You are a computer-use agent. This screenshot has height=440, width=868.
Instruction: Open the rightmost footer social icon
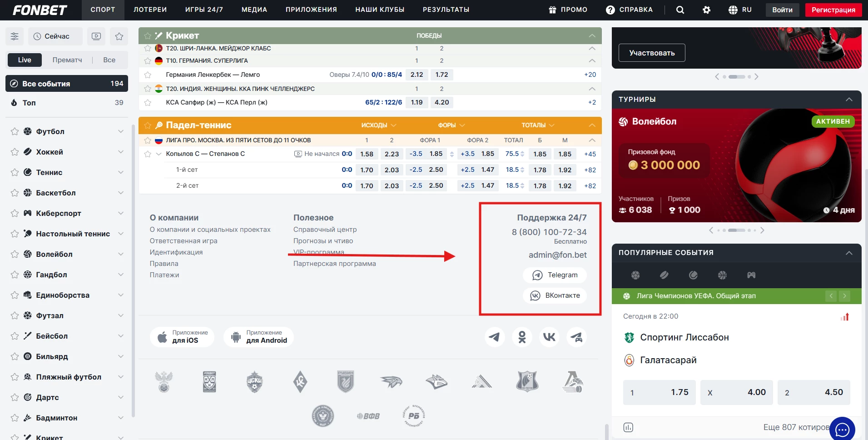pyautogui.click(x=576, y=337)
